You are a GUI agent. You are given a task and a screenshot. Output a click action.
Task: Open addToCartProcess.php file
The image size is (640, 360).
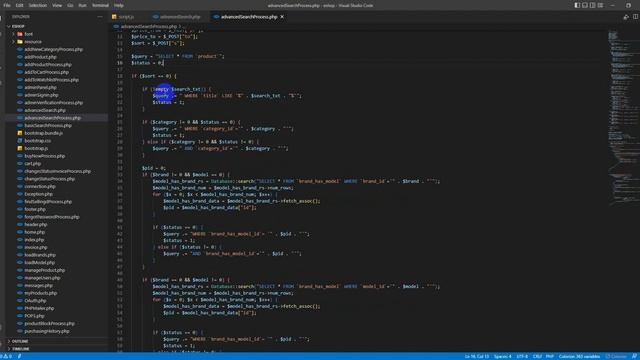tap(46, 72)
